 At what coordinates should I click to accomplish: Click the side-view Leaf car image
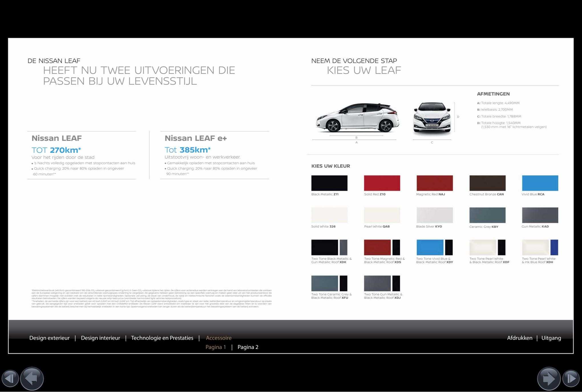[357, 118]
